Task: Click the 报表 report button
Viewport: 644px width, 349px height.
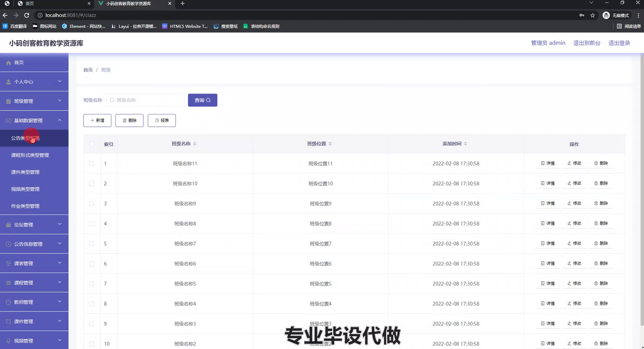Action: 162,120
